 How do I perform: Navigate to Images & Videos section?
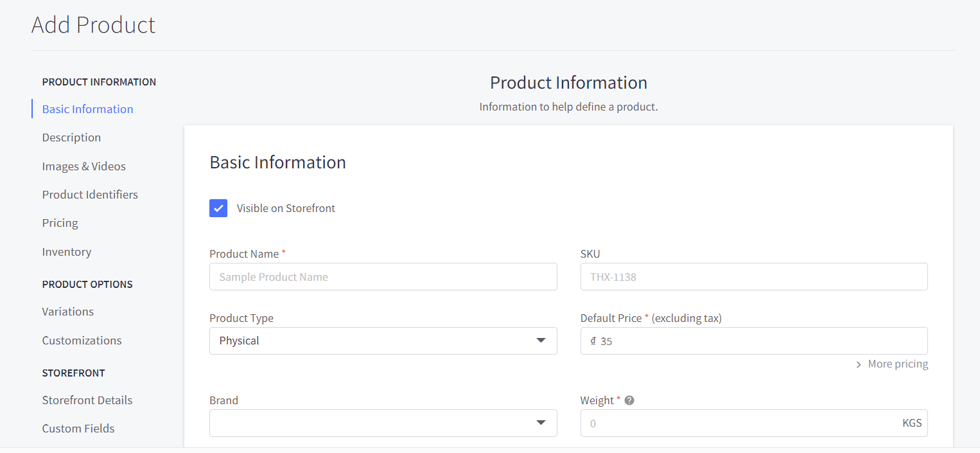point(83,166)
